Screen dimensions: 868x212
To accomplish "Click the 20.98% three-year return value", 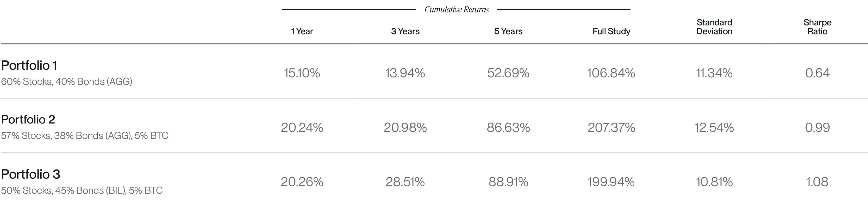I will pyautogui.click(x=405, y=127).
